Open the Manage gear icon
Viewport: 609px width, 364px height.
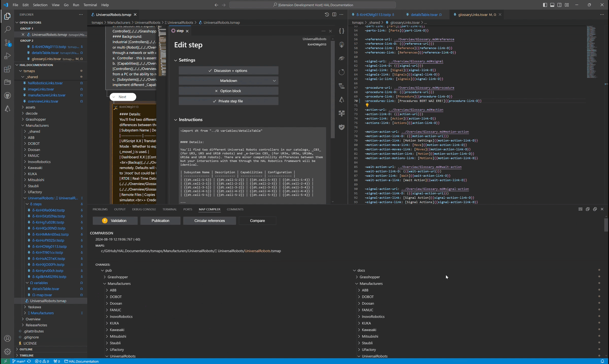coord(7,352)
